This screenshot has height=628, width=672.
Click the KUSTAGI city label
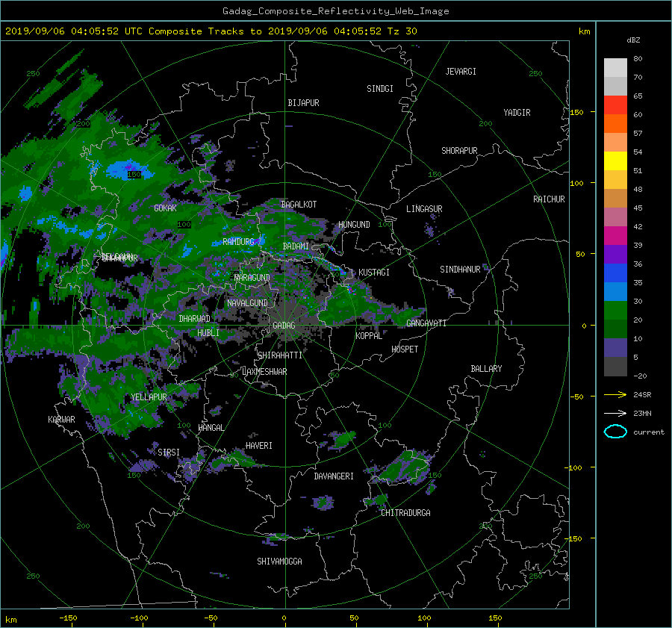[374, 273]
